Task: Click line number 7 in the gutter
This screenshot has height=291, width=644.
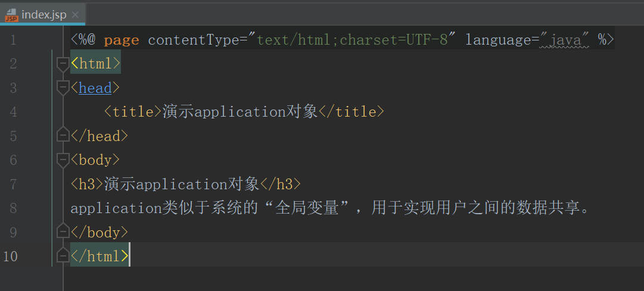Action: tap(13, 184)
